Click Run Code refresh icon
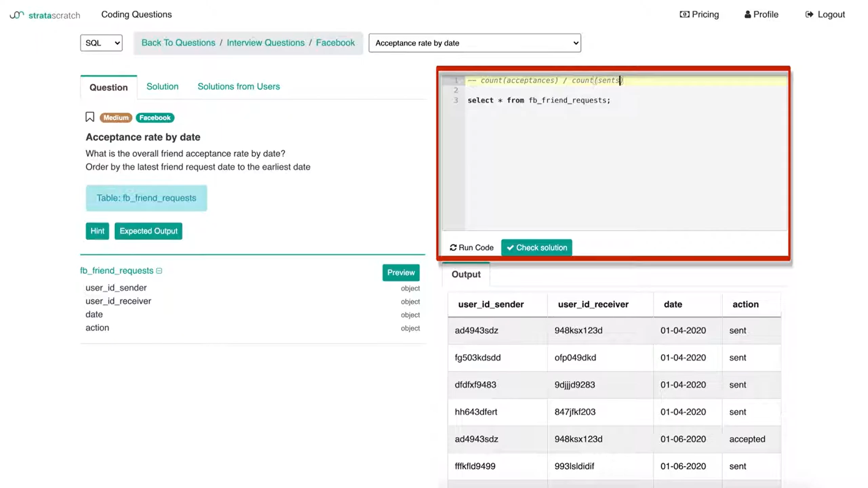This screenshot has width=868, height=488. [453, 248]
